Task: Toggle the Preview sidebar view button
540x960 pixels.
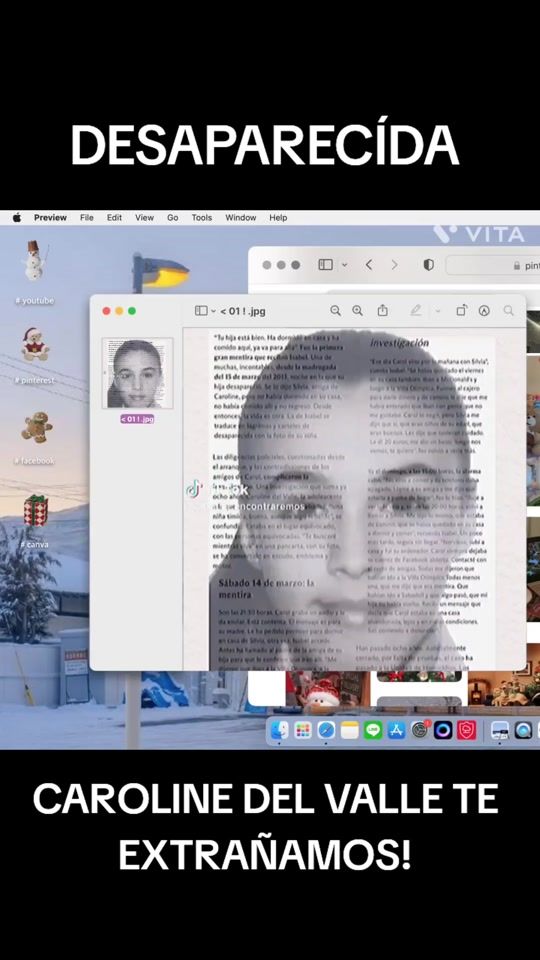Action: [x=201, y=311]
